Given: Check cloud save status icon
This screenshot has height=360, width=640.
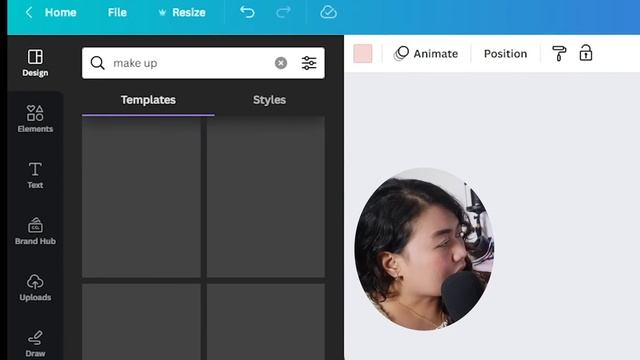Looking at the screenshot, I should pos(328,12).
